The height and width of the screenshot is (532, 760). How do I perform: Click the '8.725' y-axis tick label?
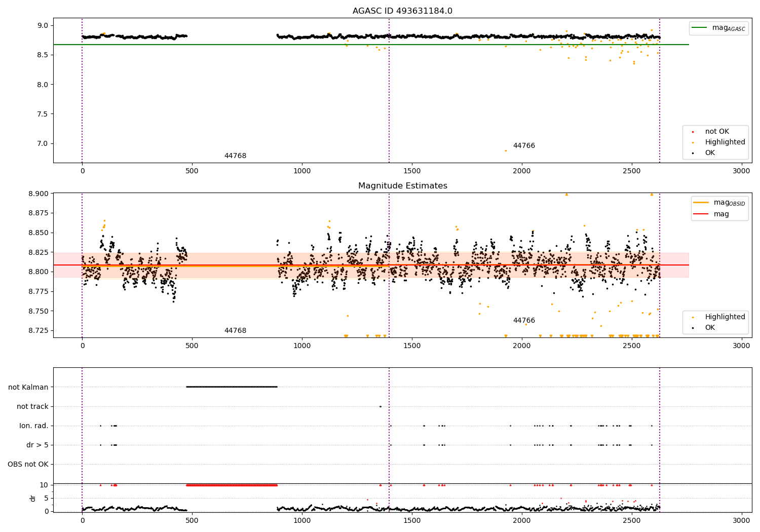(38, 330)
